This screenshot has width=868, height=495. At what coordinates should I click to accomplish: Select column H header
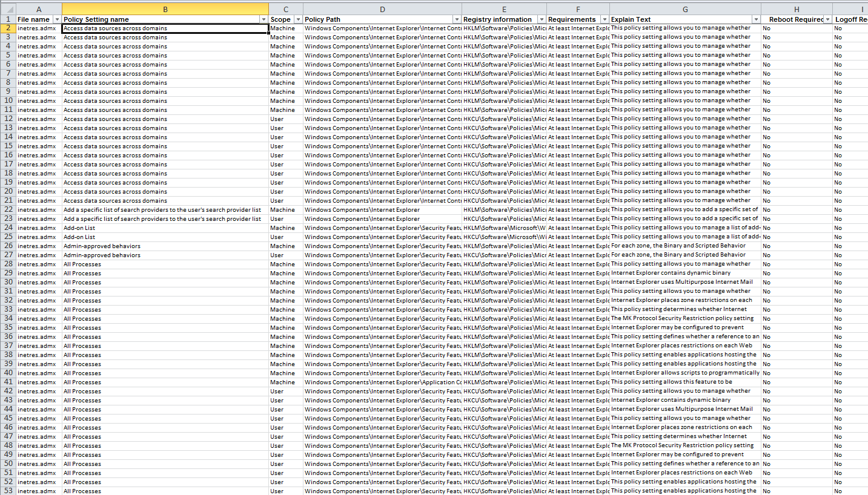pos(797,8)
